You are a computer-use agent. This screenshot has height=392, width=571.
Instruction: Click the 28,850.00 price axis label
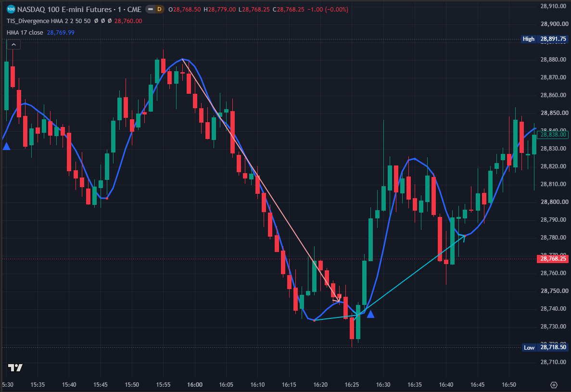(554, 113)
